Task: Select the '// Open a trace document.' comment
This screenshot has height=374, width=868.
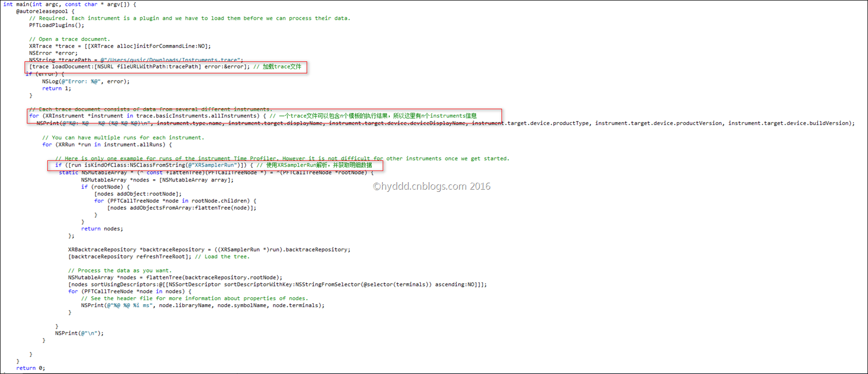Action: click(69, 39)
